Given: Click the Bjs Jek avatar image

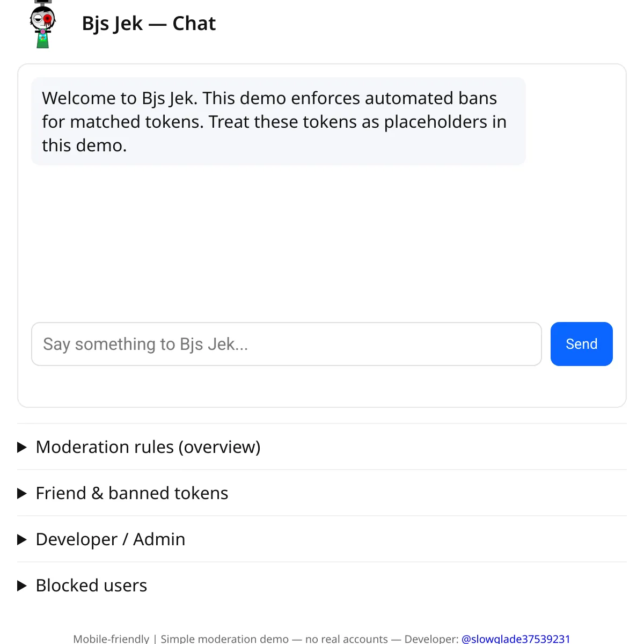Looking at the screenshot, I should tap(43, 24).
